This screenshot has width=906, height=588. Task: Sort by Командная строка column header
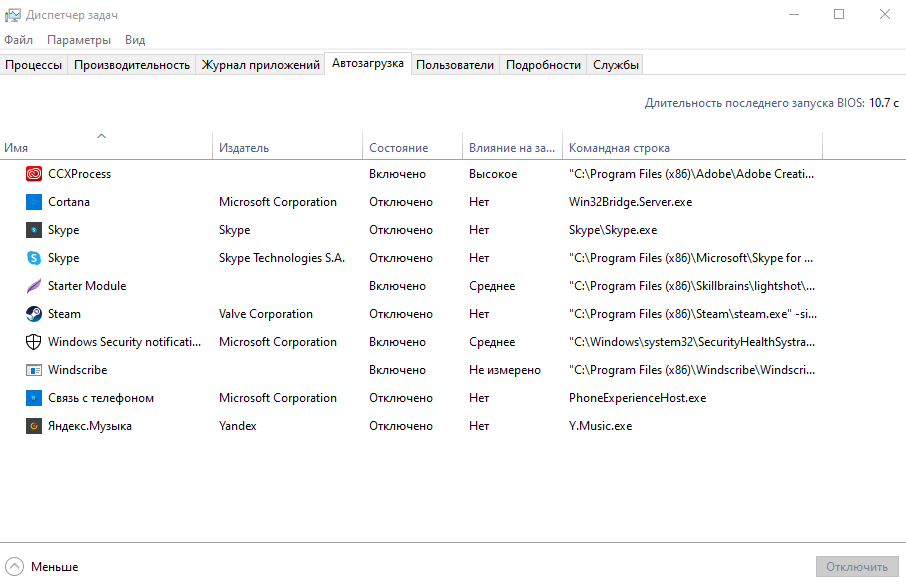pos(692,148)
